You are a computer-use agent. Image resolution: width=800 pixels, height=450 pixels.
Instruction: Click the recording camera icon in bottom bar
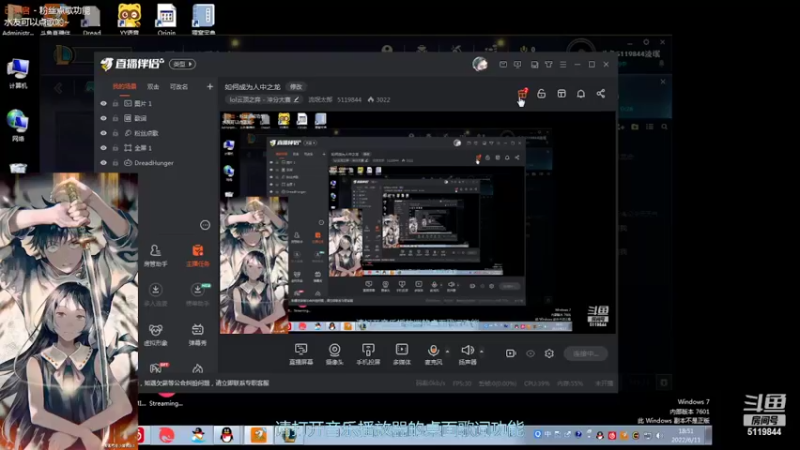[511, 353]
